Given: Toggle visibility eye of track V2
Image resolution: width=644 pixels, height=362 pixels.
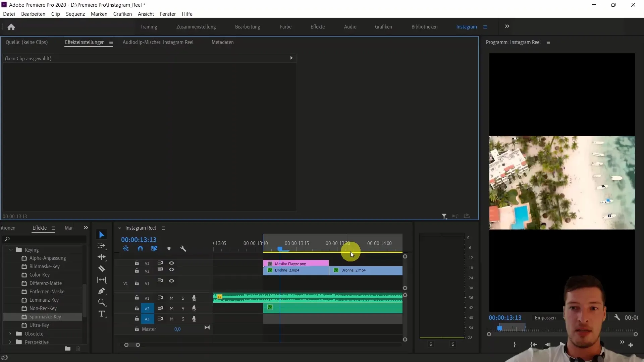Looking at the screenshot, I should pos(171,269).
